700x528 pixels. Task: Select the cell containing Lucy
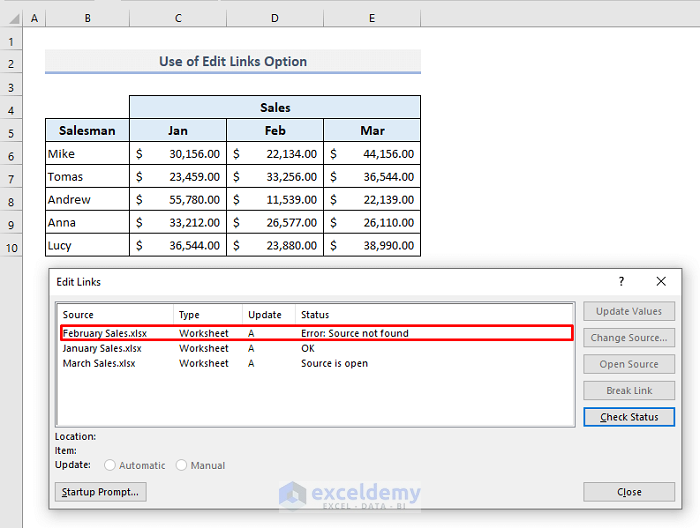[88, 245]
